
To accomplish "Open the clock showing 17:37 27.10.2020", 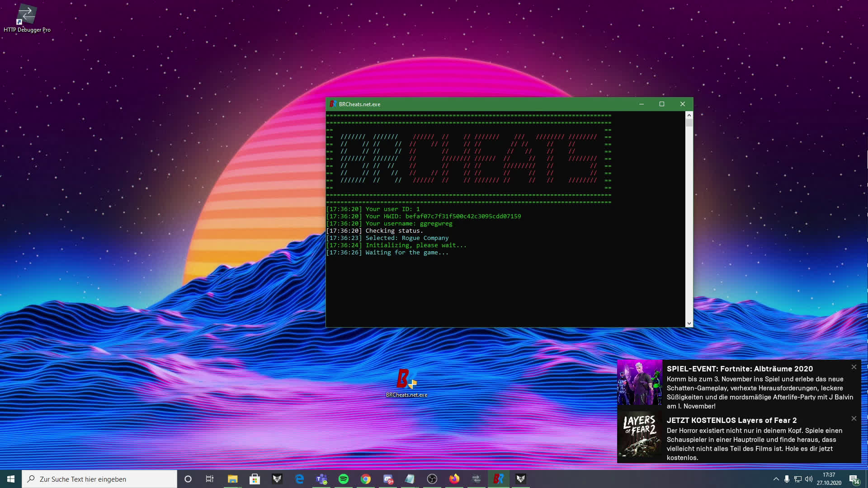I will [x=829, y=479].
